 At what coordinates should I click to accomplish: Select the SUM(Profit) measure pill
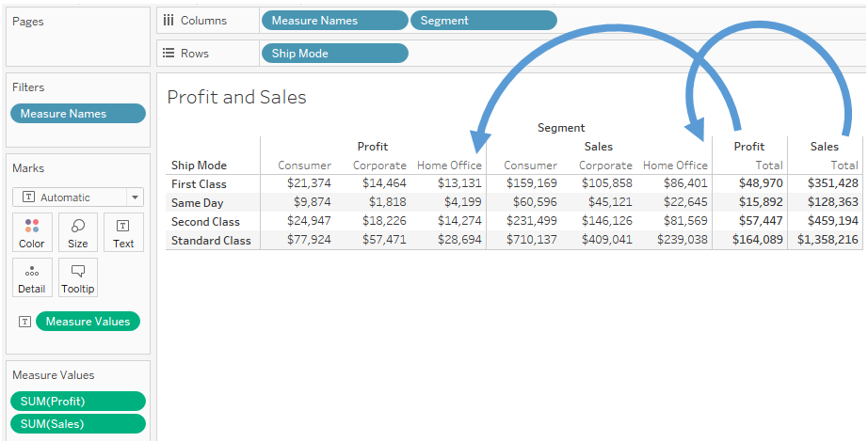point(78,402)
